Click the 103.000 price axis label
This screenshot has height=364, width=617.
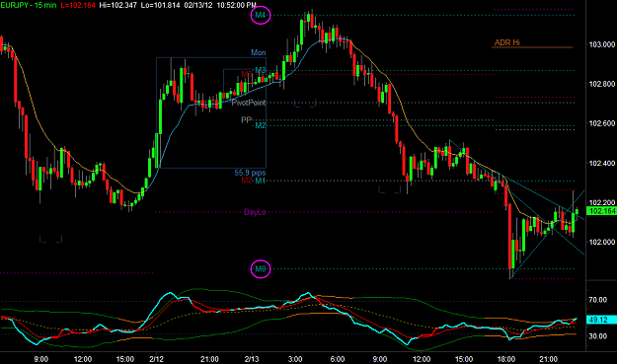coord(601,44)
